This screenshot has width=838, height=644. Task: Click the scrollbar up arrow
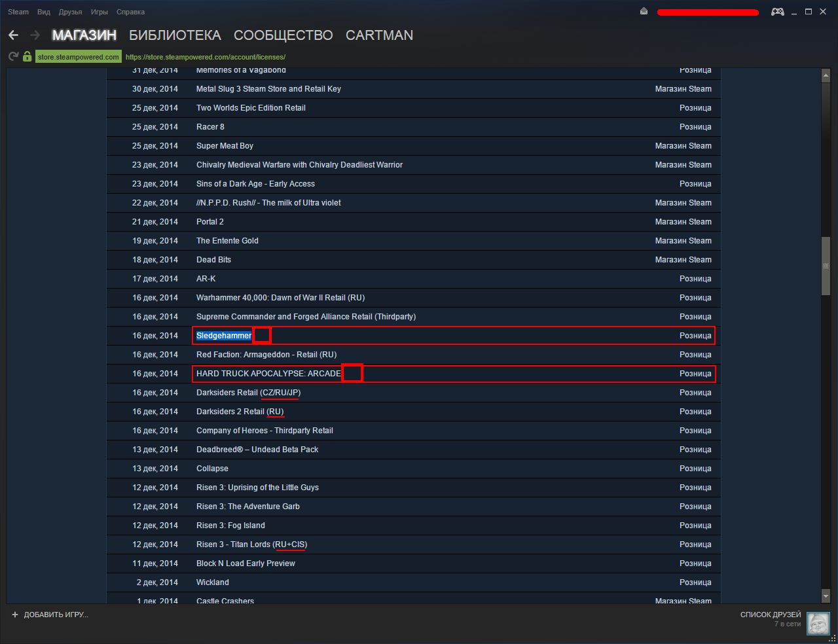826,76
